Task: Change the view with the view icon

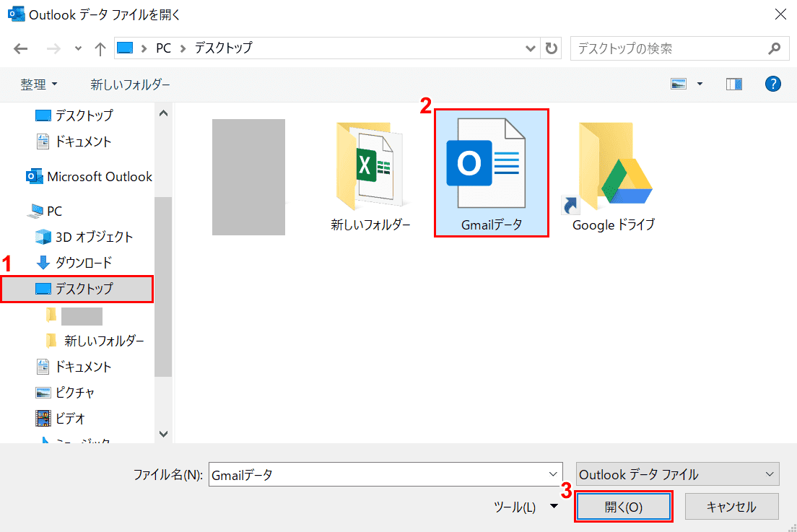Action: tap(679, 84)
